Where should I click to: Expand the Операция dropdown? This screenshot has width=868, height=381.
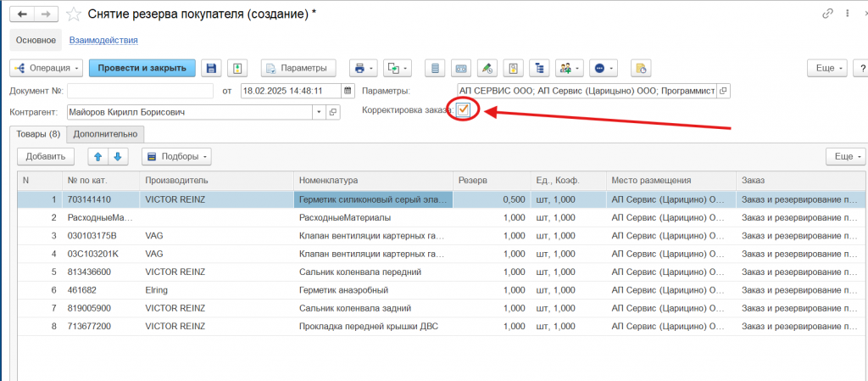tap(47, 68)
